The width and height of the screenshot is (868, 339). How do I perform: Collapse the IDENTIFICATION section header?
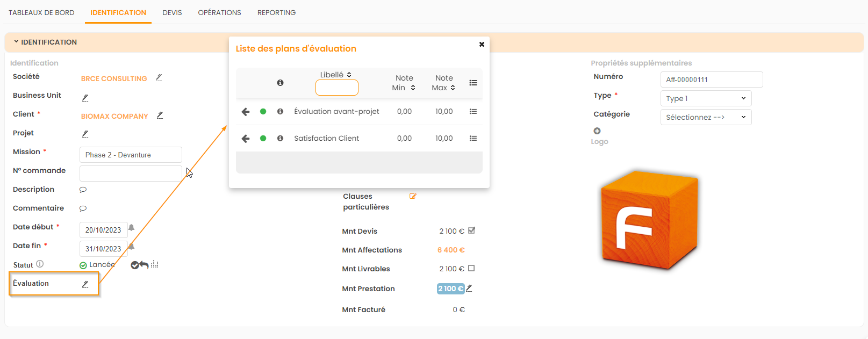(x=46, y=42)
